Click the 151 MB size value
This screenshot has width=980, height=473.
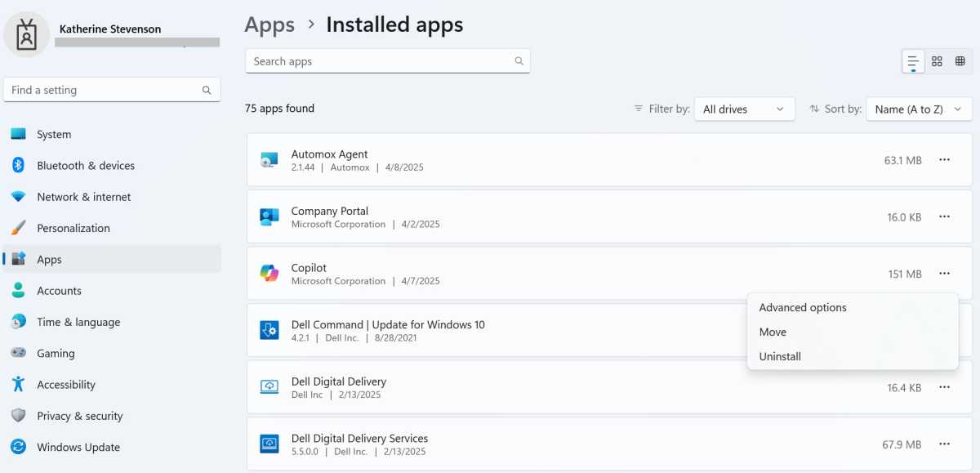(905, 274)
